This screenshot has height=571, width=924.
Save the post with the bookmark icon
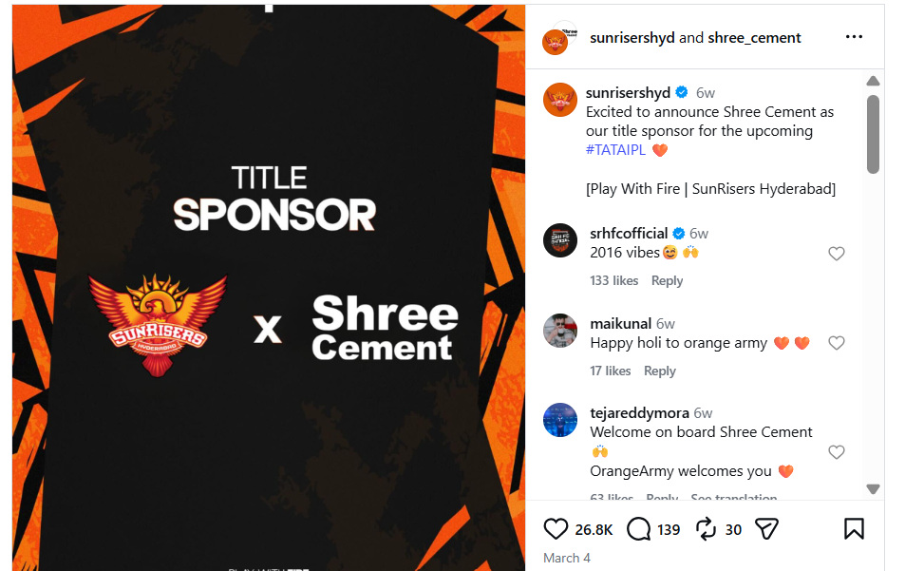854,528
